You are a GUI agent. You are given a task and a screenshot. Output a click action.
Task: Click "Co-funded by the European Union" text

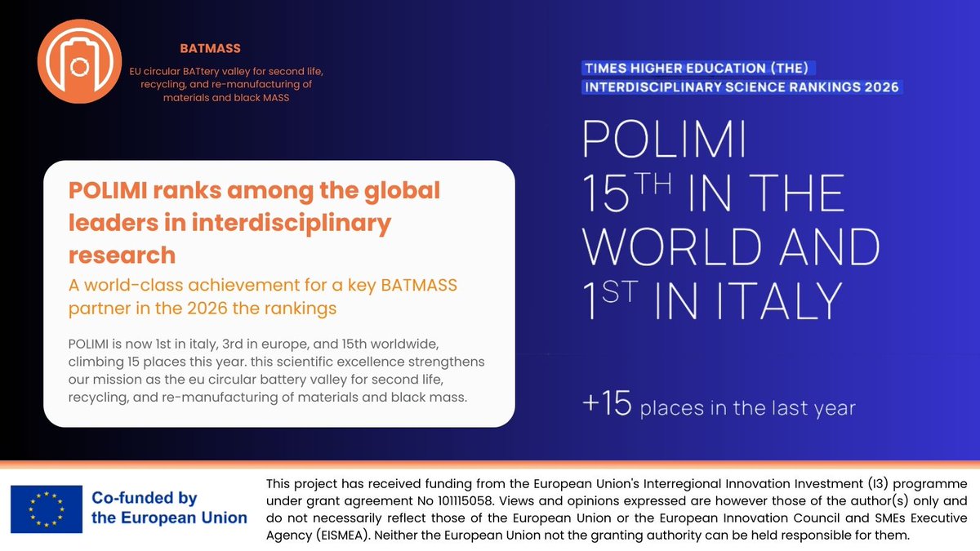pyautogui.click(x=169, y=508)
